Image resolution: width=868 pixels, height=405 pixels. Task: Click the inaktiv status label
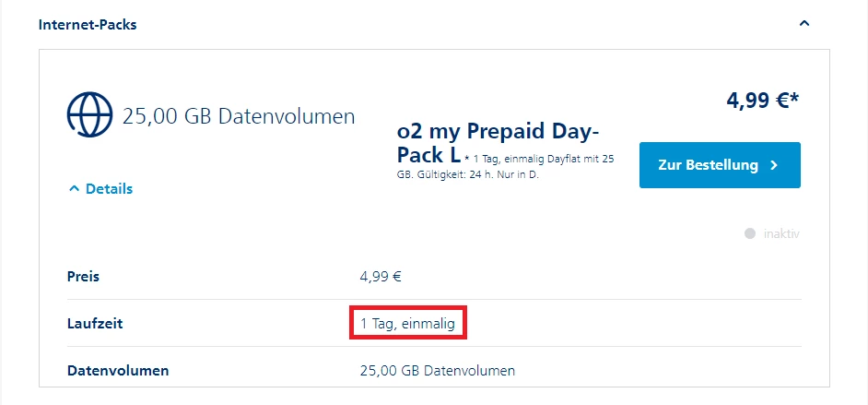[x=781, y=233]
